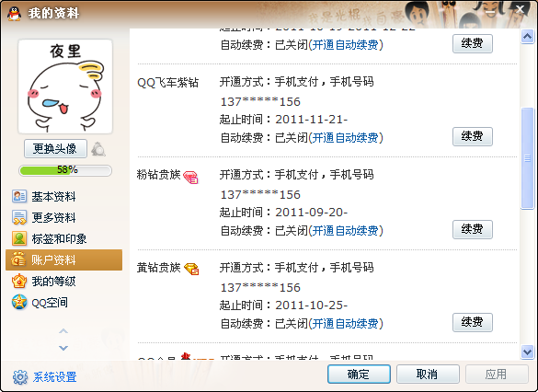
Task: Confirm with the 确定 button
Action: [359, 375]
